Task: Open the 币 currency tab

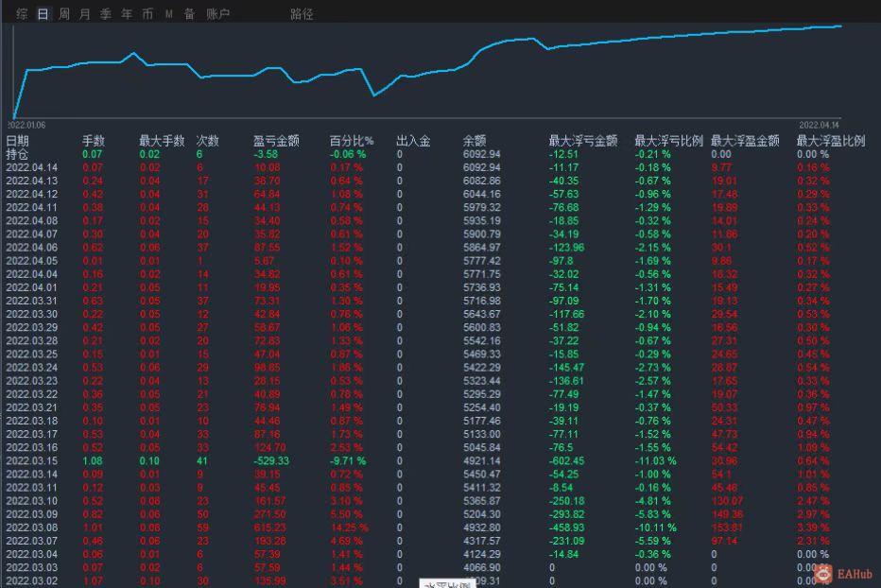Action: (x=147, y=14)
